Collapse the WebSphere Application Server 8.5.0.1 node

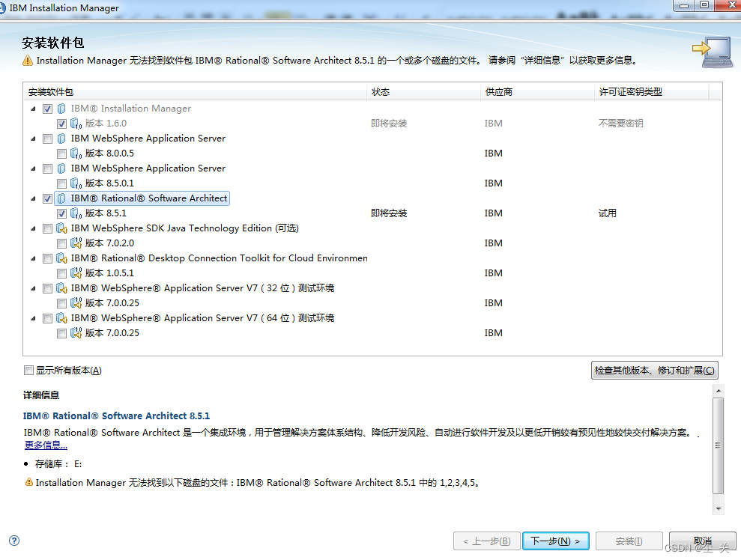coord(32,168)
